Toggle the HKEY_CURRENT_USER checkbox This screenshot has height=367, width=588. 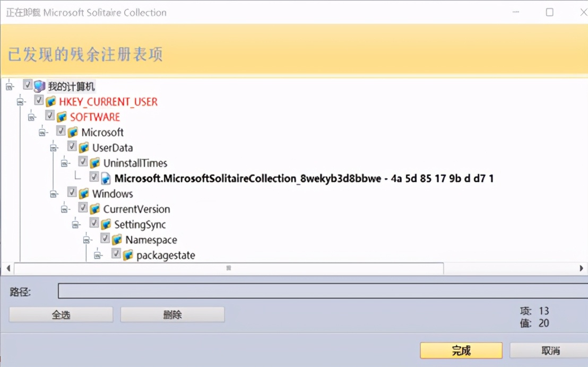pos(39,100)
